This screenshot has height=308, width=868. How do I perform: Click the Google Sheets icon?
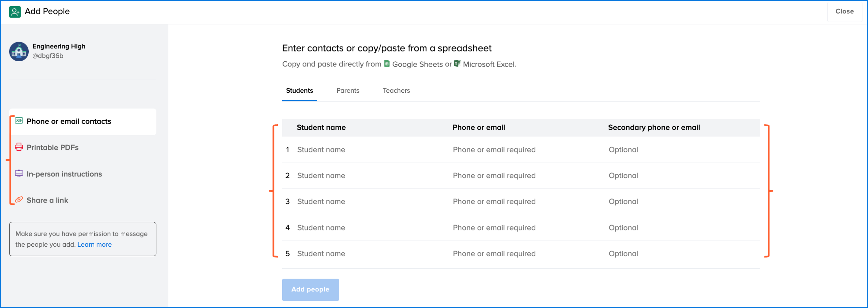click(387, 64)
